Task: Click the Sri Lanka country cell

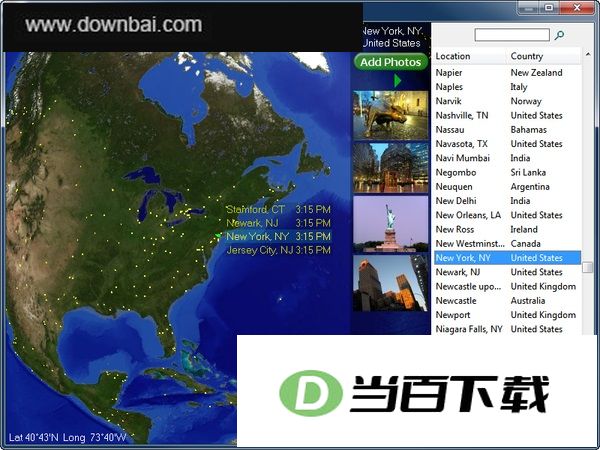Action: point(528,173)
